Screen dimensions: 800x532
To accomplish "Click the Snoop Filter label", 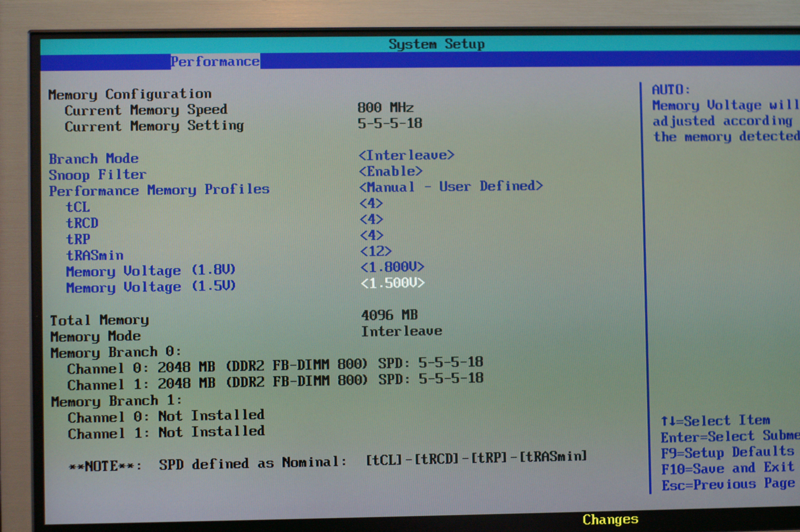I will coord(98,175).
